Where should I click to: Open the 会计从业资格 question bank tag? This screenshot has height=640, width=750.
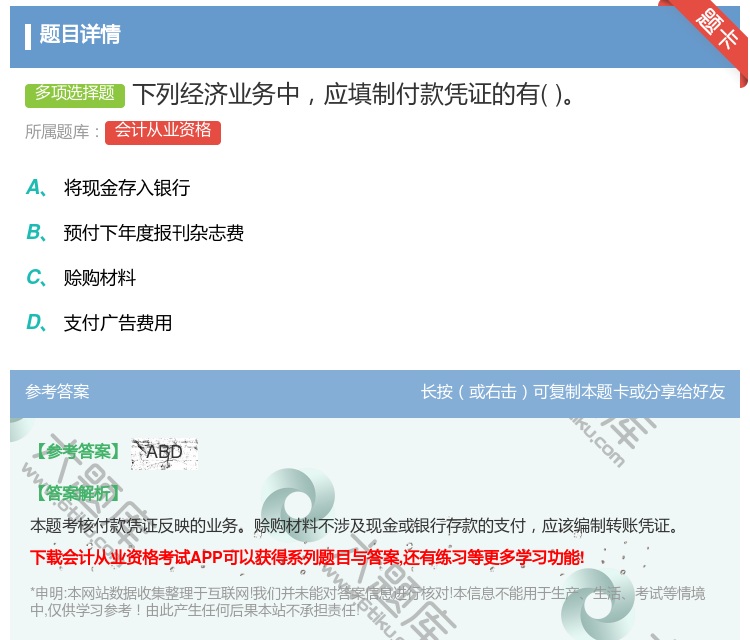(x=163, y=132)
